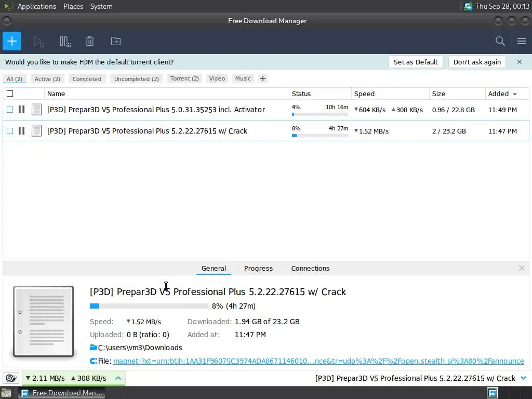Click the pause all downloads toolbar icon
This screenshot has width=532, height=399.
point(65,42)
